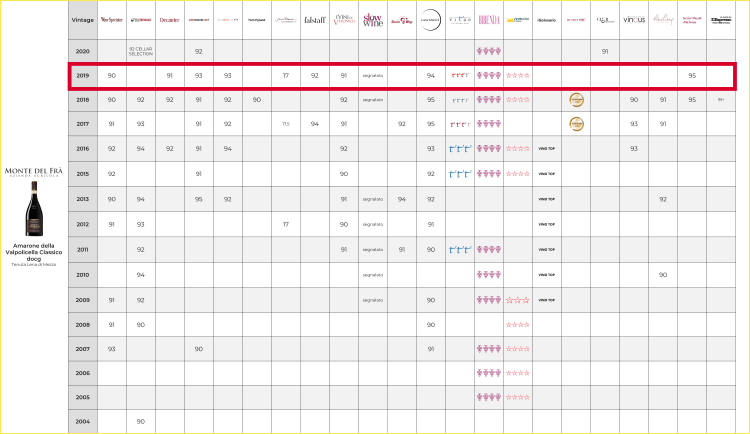Click the Doctor Wine logo header
Viewport: 750px width, 434px height.
click(x=402, y=20)
